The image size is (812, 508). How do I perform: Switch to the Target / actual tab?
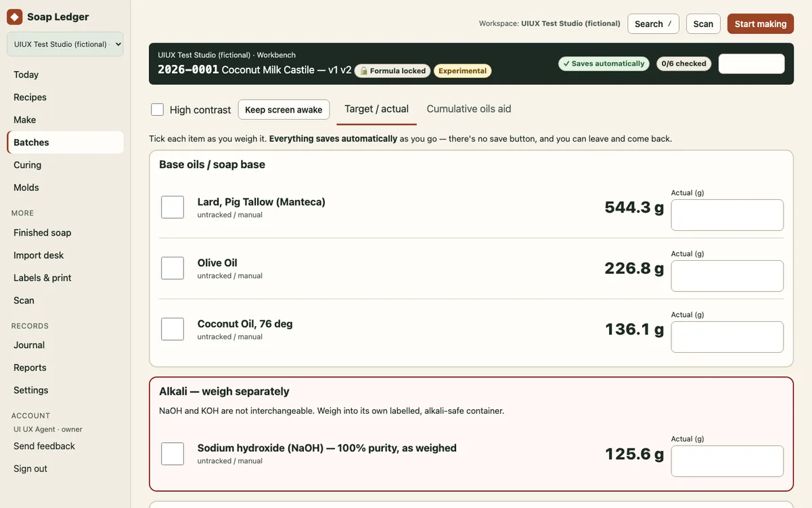(376, 109)
